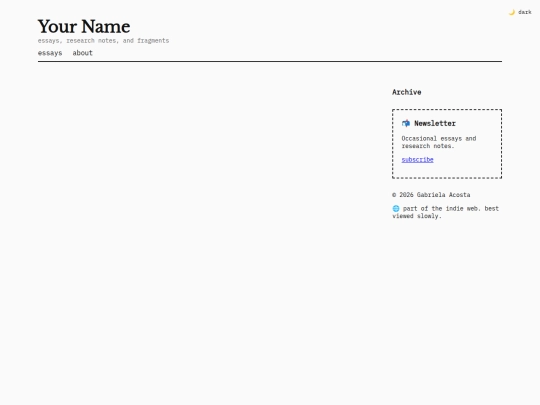The height and width of the screenshot is (405, 540).
Task: Click the moon icon beside dark
Action: (x=512, y=12)
